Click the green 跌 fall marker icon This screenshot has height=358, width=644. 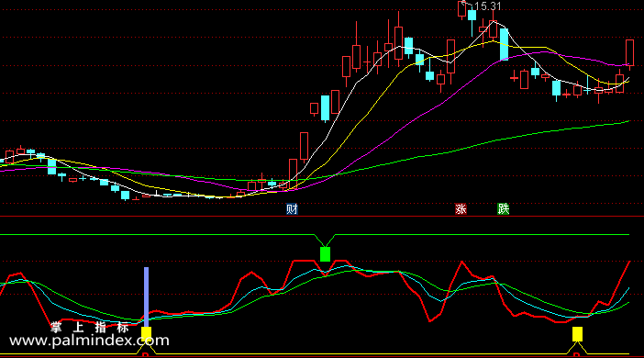[503, 209]
